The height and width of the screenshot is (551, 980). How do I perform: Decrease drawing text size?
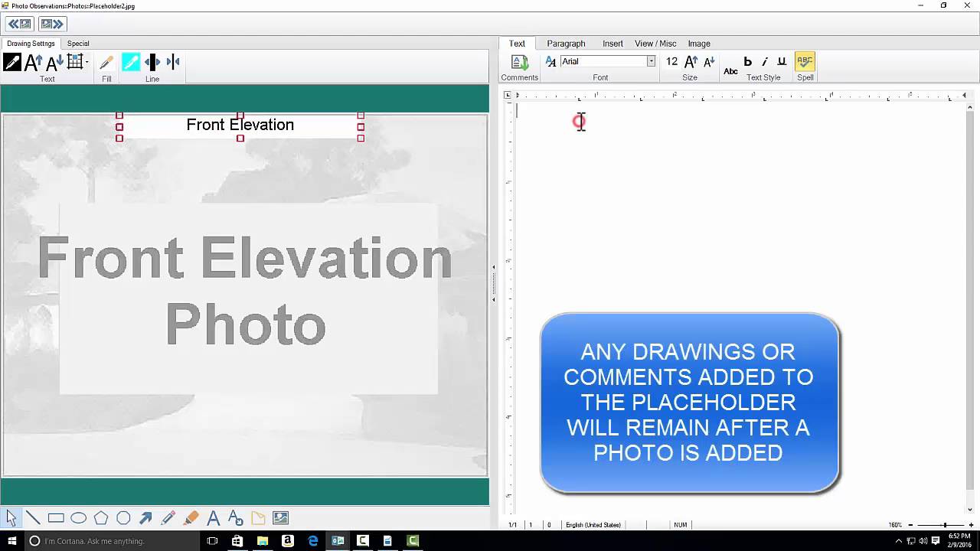pyautogui.click(x=54, y=63)
